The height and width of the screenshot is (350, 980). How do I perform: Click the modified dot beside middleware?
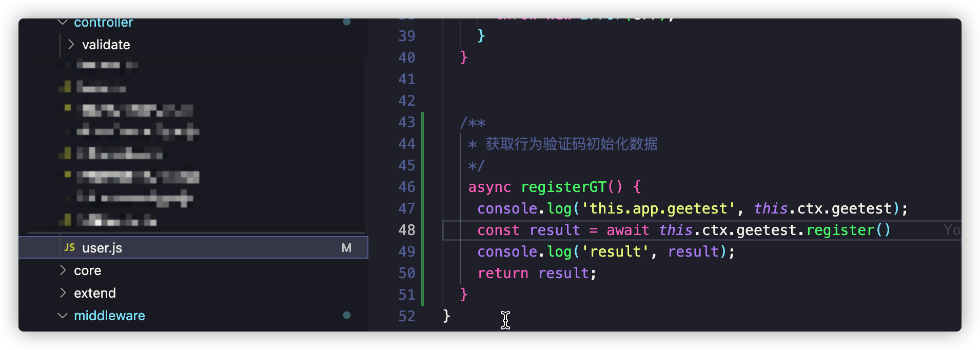pyautogui.click(x=347, y=315)
